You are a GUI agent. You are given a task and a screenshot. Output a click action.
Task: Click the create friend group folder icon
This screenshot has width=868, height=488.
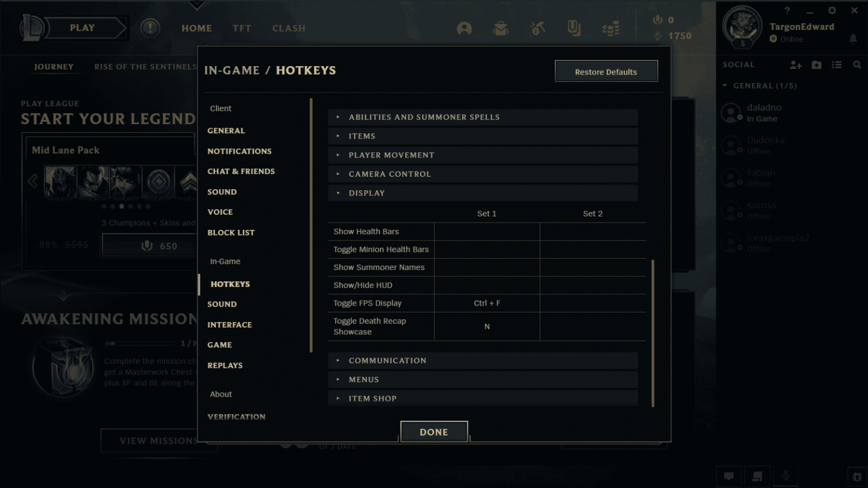tap(816, 64)
